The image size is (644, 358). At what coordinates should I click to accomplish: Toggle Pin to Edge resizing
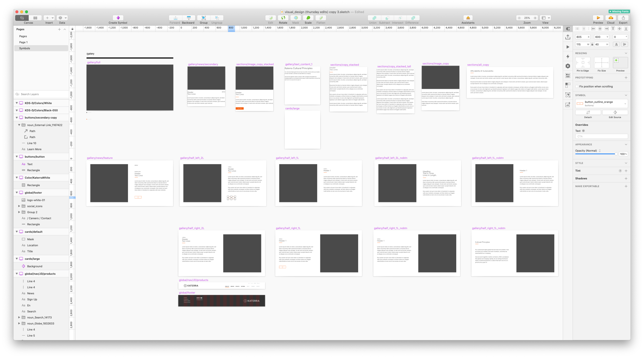(x=583, y=63)
